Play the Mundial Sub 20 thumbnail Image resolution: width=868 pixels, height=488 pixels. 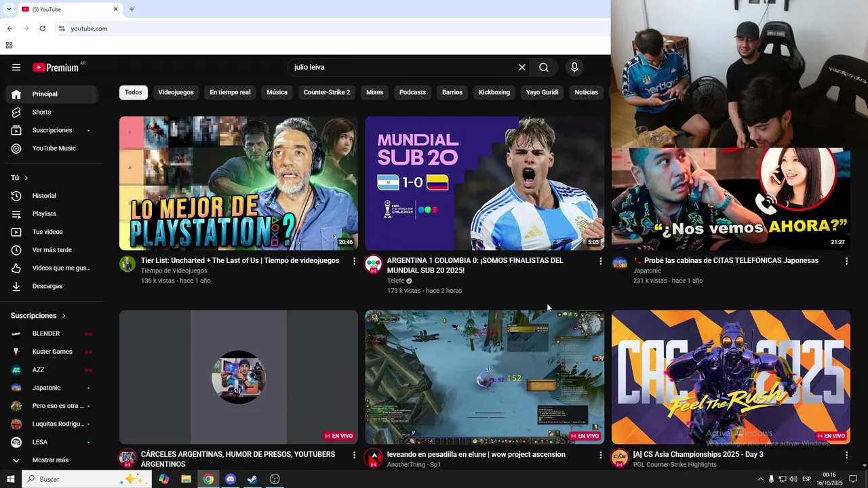click(484, 183)
